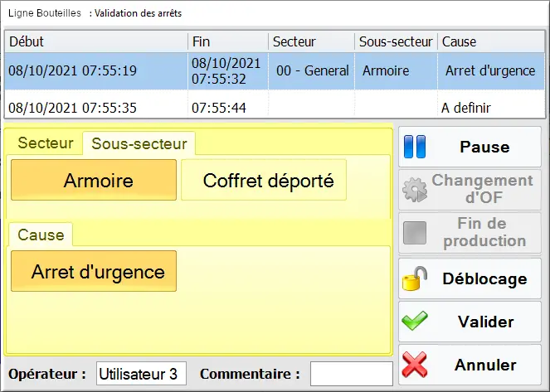Click the 00 - General sector cell
This screenshot has height=392, width=550.
click(311, 71)
